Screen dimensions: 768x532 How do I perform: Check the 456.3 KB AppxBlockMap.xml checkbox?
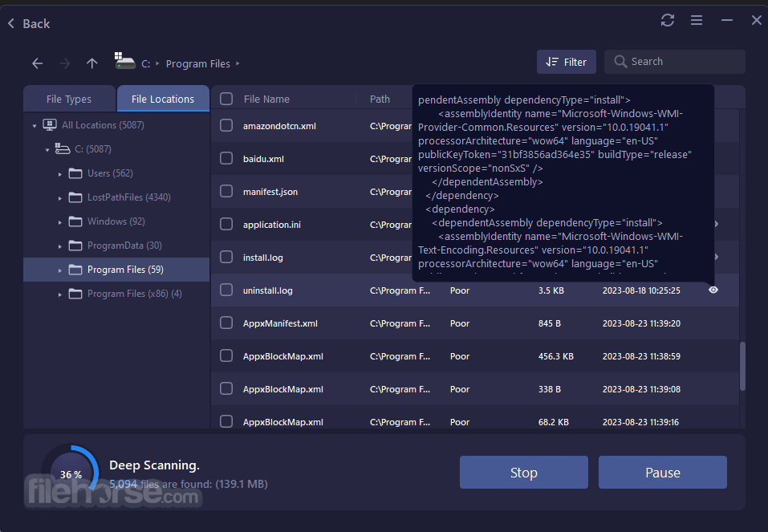click(226, 355)
